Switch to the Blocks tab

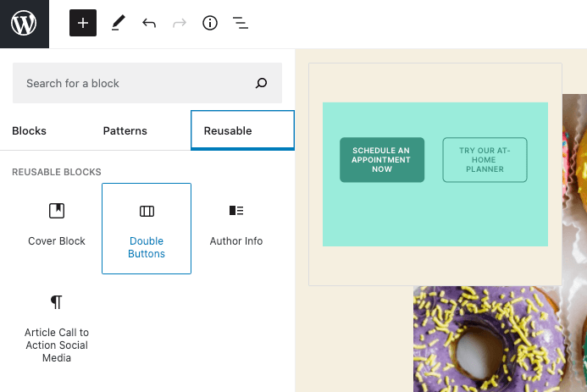(30, 131)
